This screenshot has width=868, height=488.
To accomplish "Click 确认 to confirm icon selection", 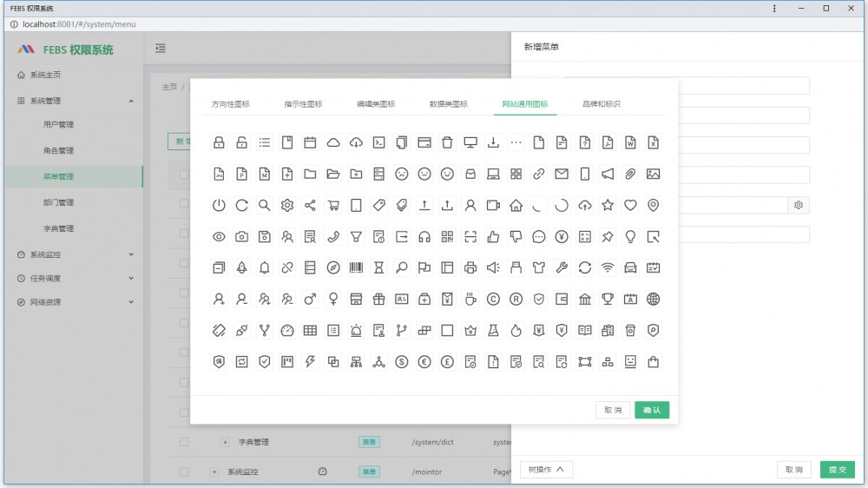I will point(652,410).
